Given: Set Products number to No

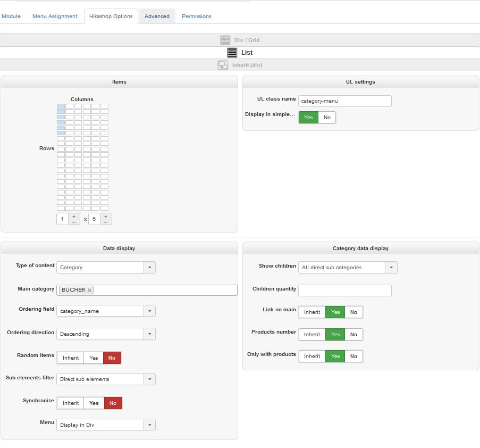Looking at the screenshot, I should [353, 334].
